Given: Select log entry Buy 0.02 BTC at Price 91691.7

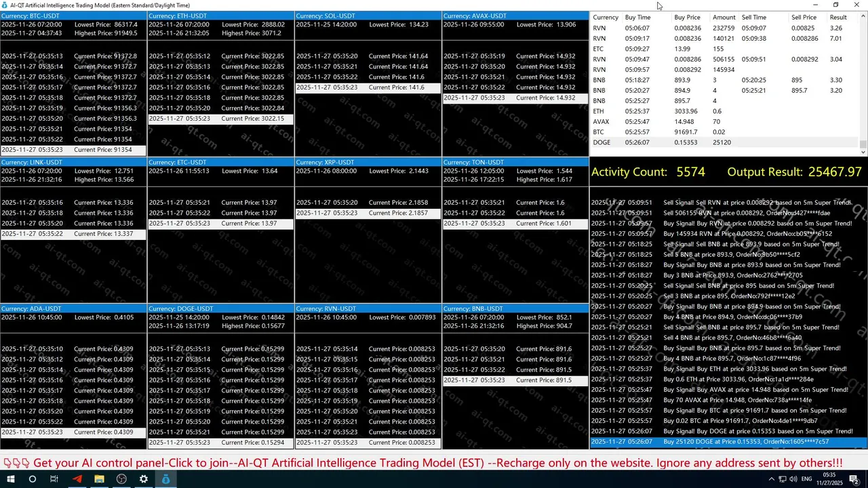Looking at the screenshot, I should pos(728,421).
